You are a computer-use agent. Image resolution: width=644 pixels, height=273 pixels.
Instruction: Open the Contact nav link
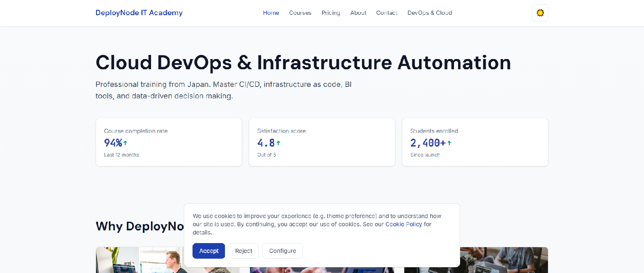387,13
